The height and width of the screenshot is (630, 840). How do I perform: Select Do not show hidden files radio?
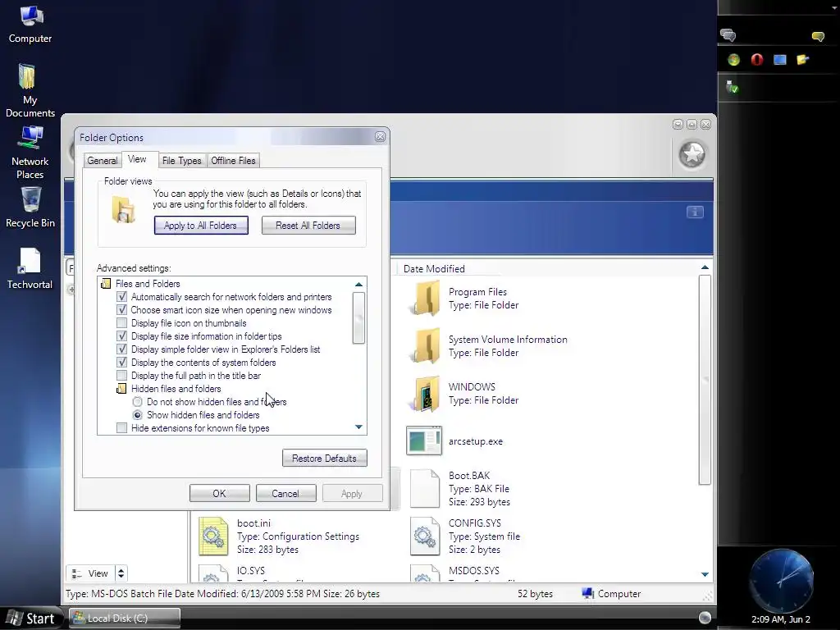click(138, 402)
